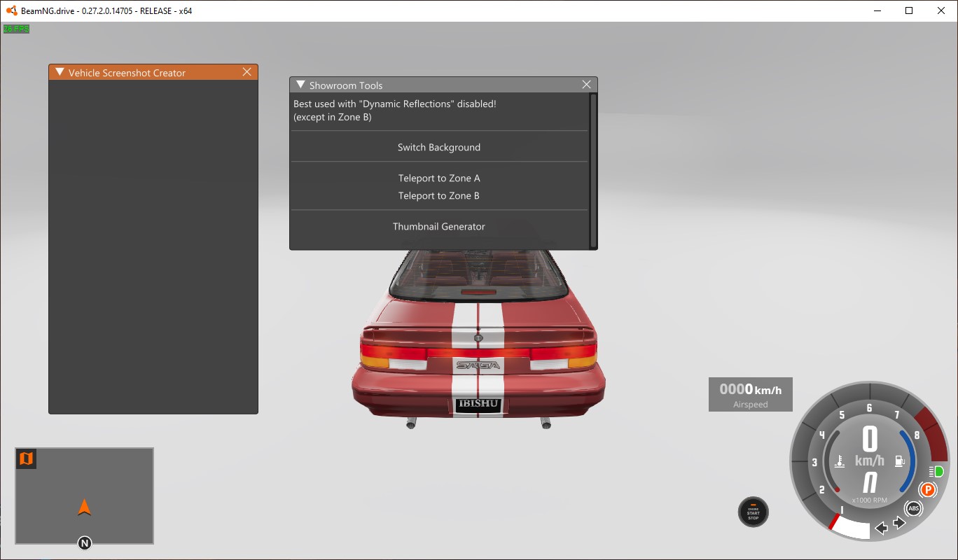Close the Vehicle Screenshot Creator window

247,72
